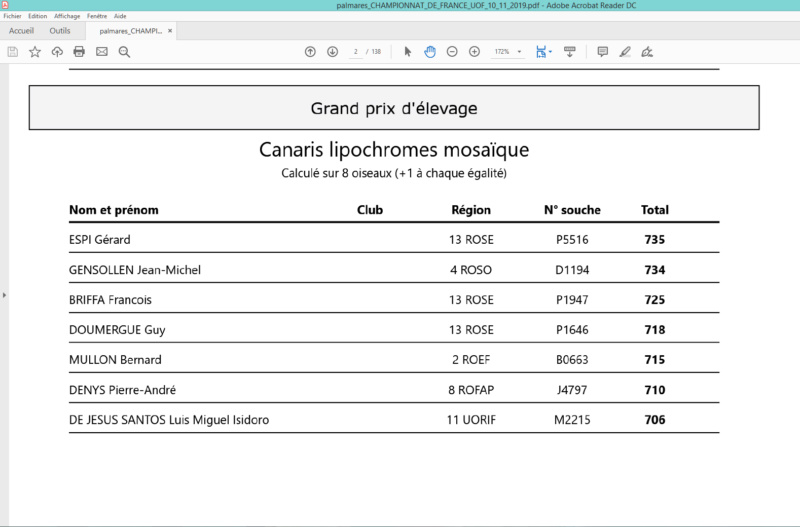Viewport: 800px width, 527px height.
Task: Close the palmares_CHAMPI... document tab
Action: pos(170,31)
